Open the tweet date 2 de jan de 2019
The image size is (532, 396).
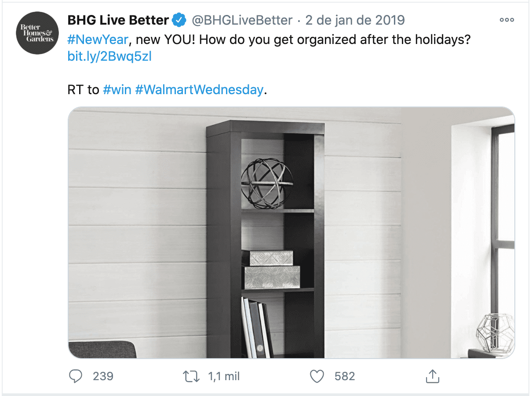click(x=355, y=20)
